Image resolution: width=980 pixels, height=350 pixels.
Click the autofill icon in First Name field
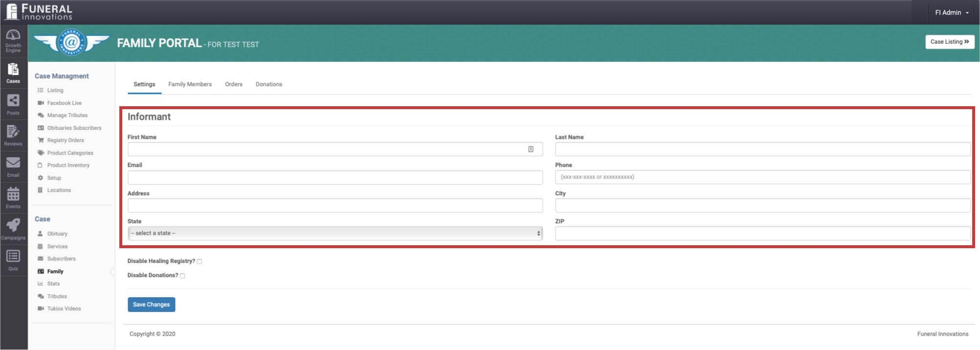(531, 149)
